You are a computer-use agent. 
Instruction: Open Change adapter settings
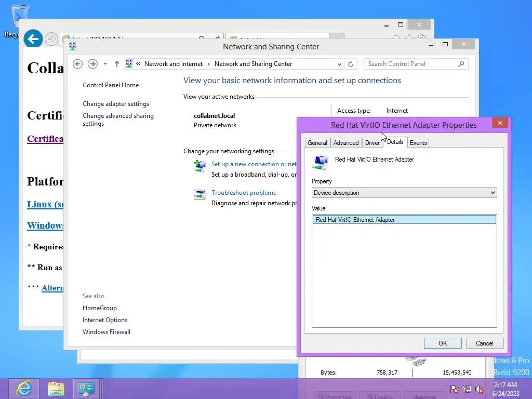click(x=116, y=104)
